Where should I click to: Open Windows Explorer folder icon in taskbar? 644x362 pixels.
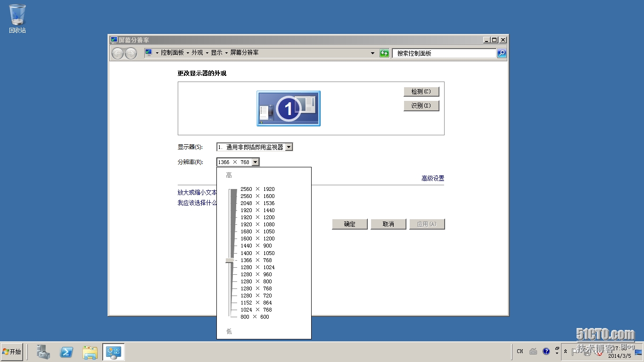click(x=90, y=352)
